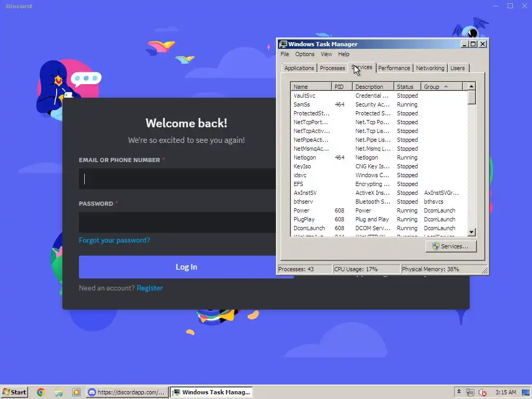The height and width of the screenshot is (399, 532).
Task: Open the Options menu in Task Manager
Action: [x=304, y=54]
